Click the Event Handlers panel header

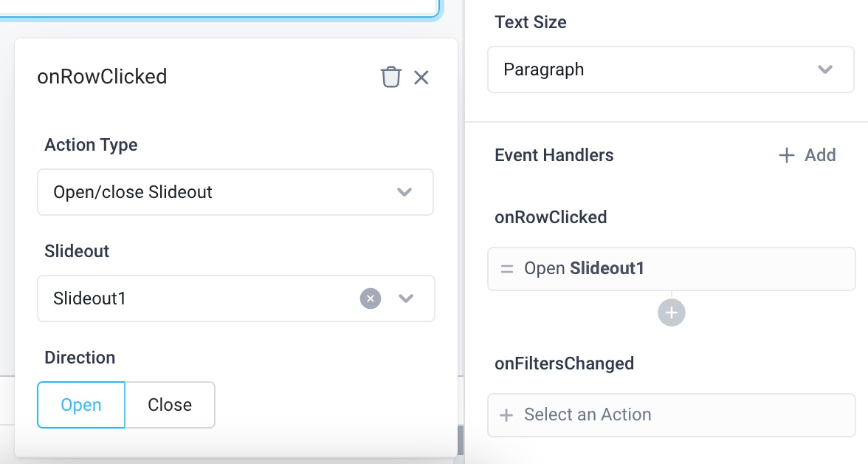point(554,155)
